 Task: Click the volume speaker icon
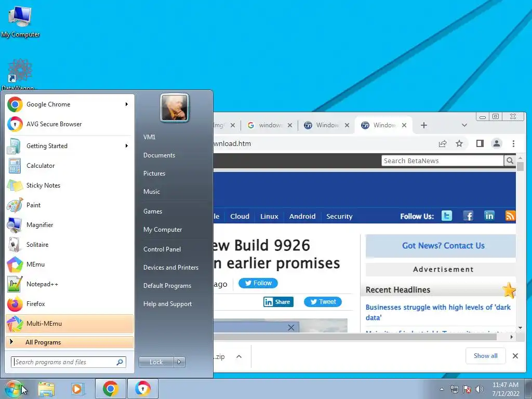(x=480, y=389)
